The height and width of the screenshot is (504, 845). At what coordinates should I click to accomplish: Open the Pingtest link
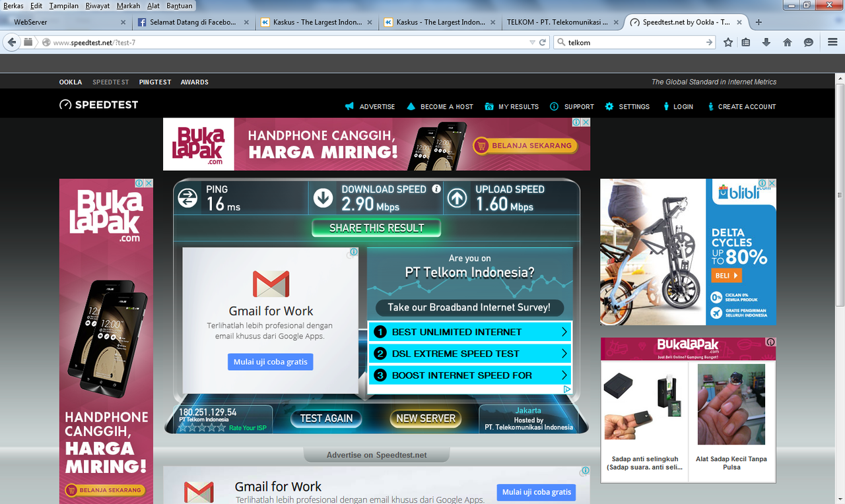click(x=155, y=82)
